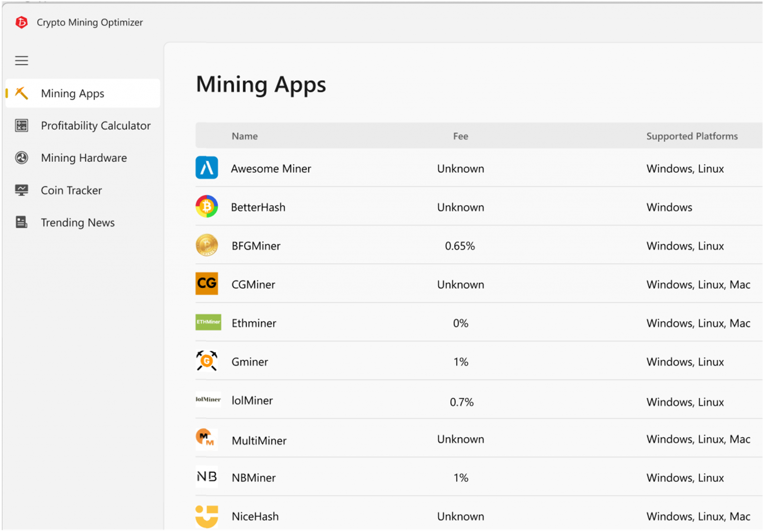763x532 pixels.
Task: Click the green ETHMiner logo
Action: 208,322
